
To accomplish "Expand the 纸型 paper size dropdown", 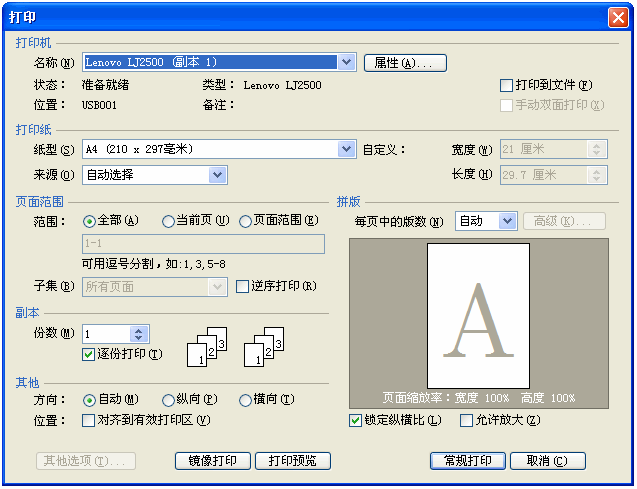I will [x=346, y=150].
